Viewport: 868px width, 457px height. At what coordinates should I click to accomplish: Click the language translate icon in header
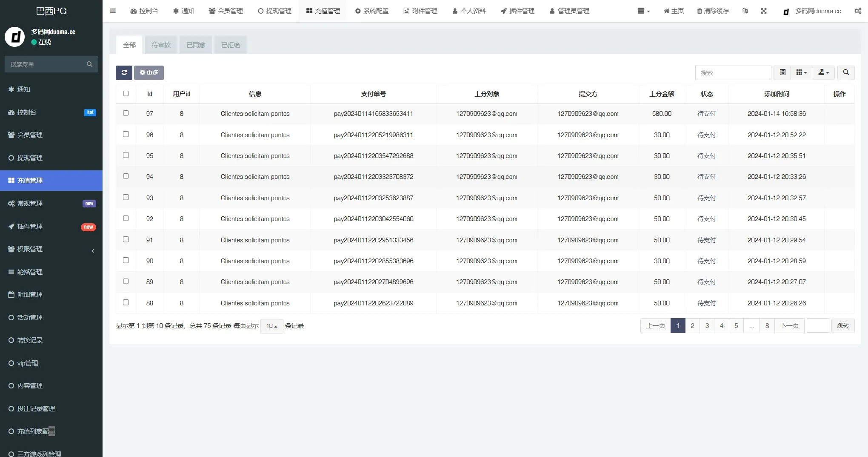tap(745, 11)
